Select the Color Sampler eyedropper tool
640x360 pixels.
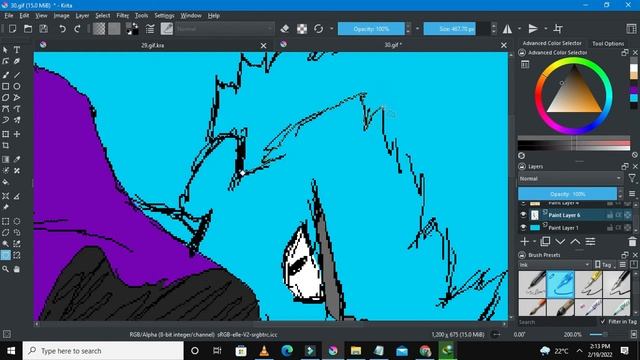[x=17, y=159]
